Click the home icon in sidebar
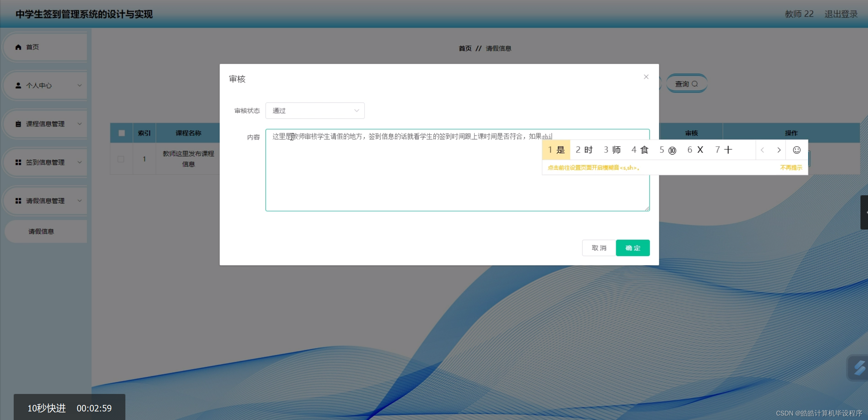 point(18,47)
